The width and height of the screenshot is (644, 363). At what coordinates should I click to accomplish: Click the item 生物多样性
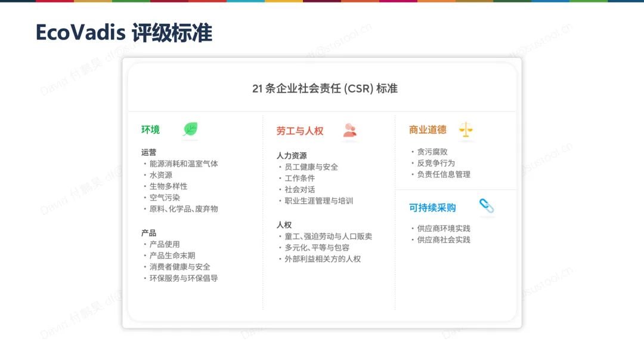168,186
